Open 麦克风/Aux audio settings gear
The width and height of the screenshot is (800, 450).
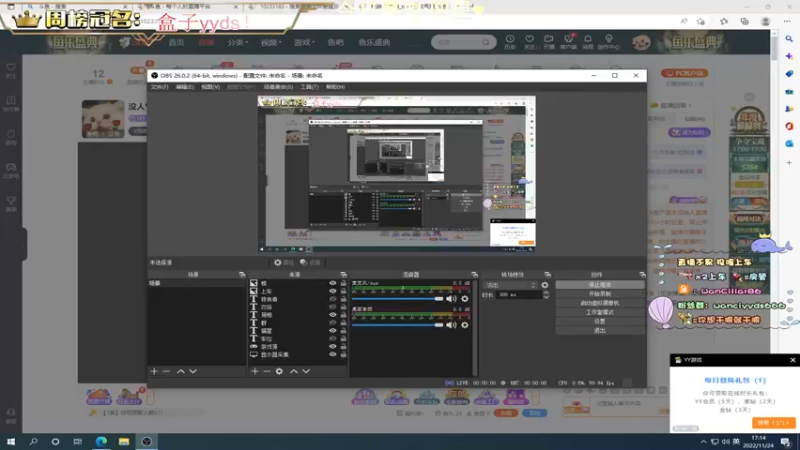pyautogui.click(x=465, y=298)
